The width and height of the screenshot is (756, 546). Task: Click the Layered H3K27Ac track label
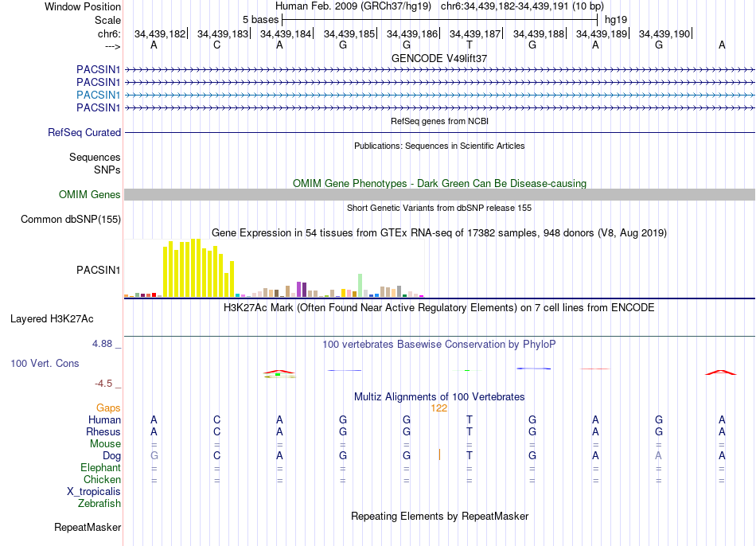click(x=52, y=319)
